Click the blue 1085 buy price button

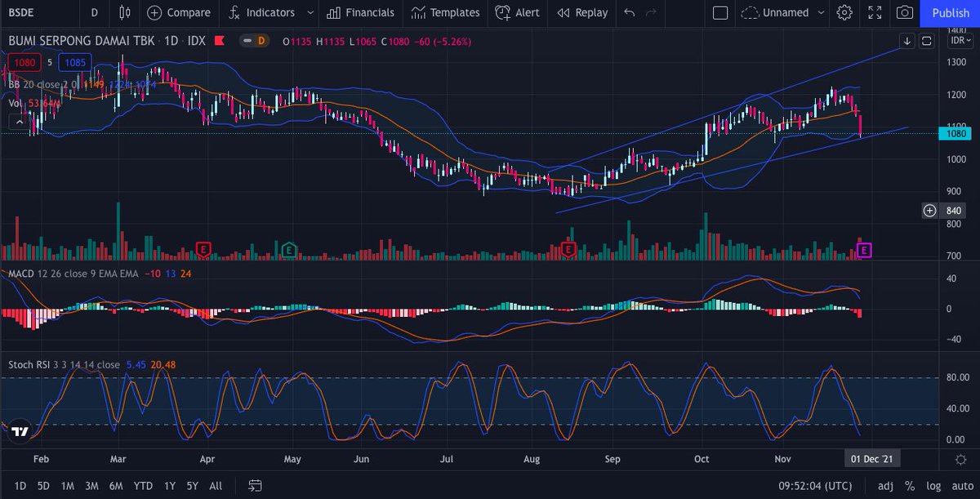[x=73, y=62]
